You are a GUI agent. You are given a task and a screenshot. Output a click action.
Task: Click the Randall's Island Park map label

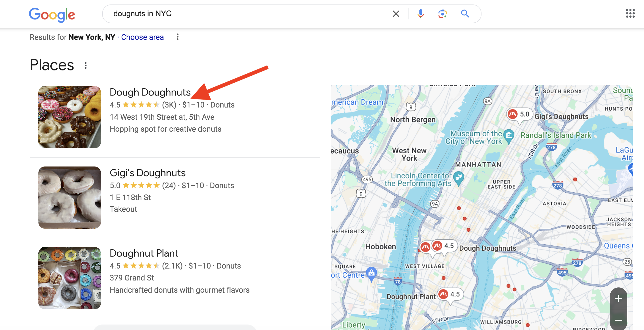tap(556, 135)
